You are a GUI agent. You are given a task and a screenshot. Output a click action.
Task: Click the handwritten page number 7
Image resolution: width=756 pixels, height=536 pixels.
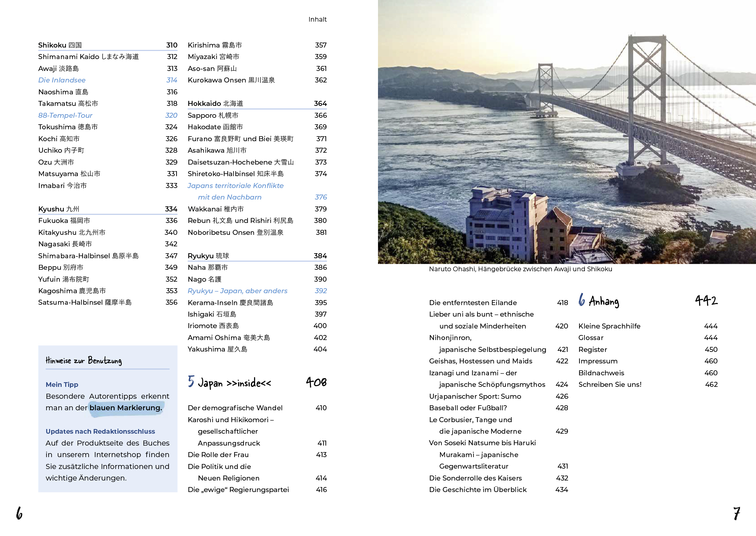[x=736, y=513]
